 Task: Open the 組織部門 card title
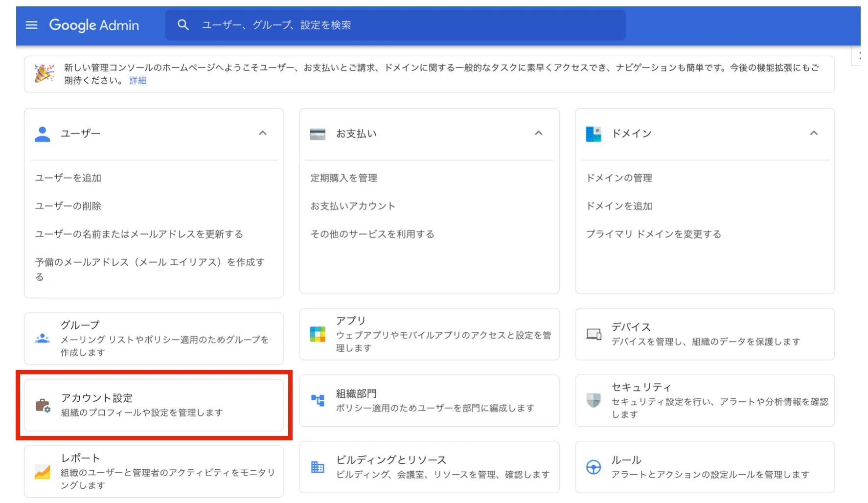(356, 394)
